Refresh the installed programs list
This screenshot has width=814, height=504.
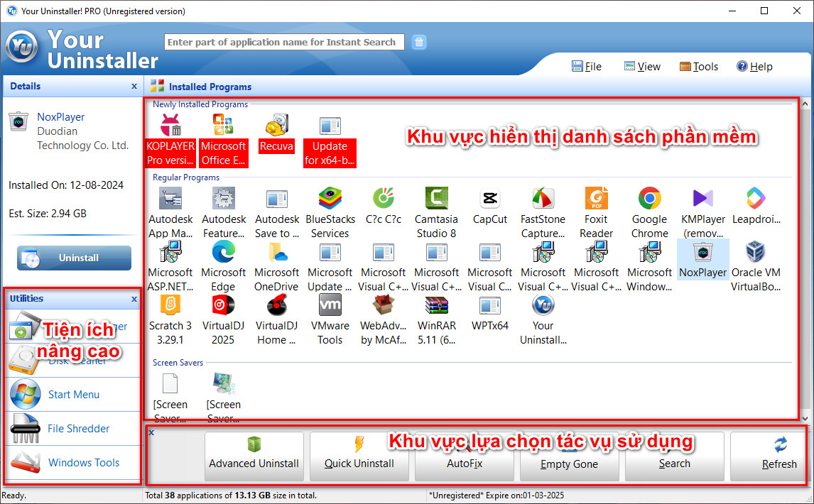coord(778,456)
